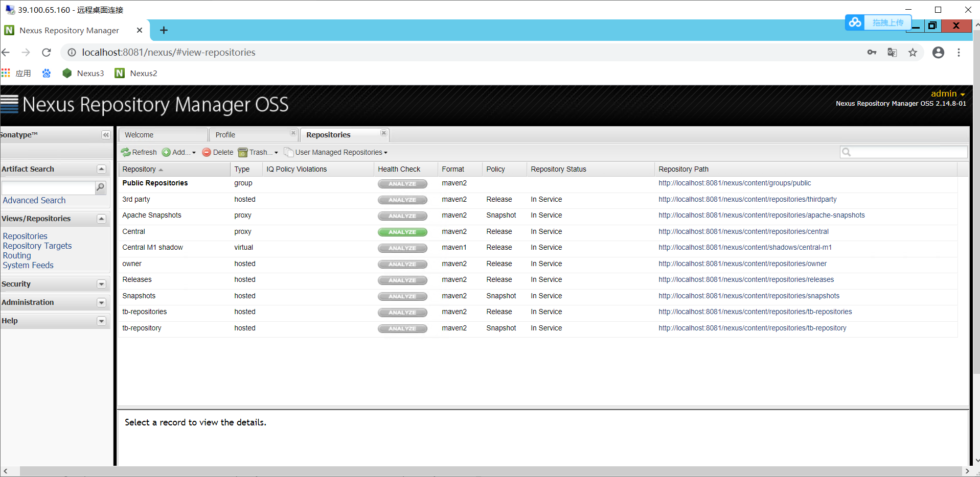Click the horizontal scrollbar right arrow
980x477 pixels.
coord(967,471)
